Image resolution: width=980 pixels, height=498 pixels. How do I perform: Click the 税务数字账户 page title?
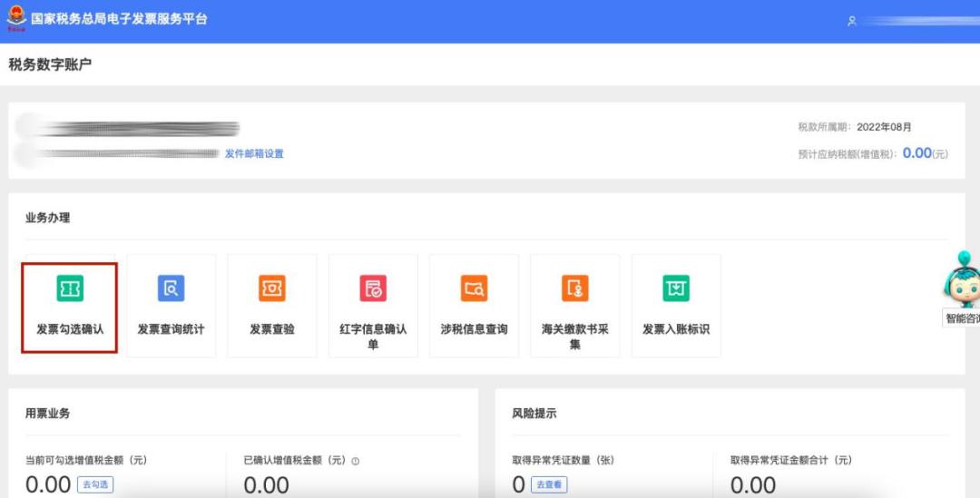click(x=50, y=64)
